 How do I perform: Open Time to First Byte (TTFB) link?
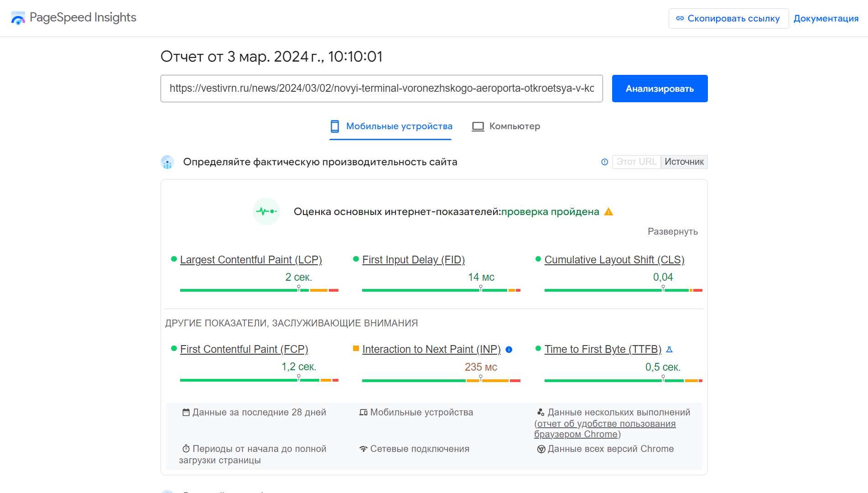603,349
